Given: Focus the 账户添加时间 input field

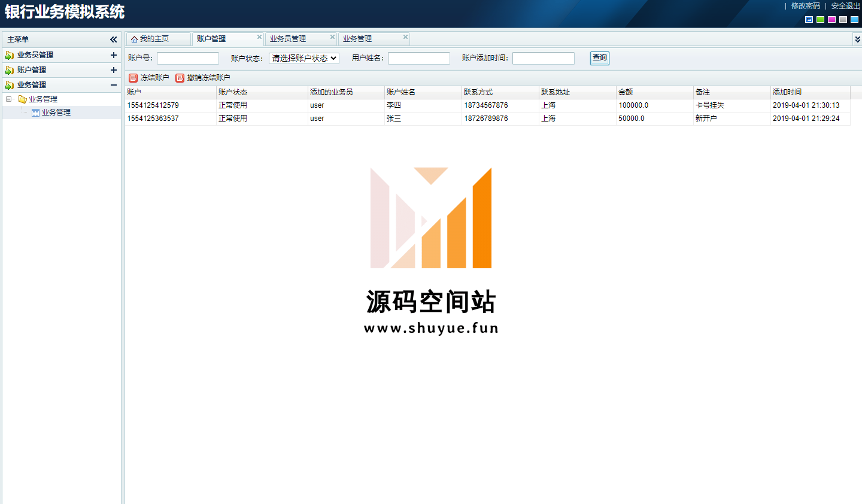Looking at the screenshot, I should [x=544, y=58].
